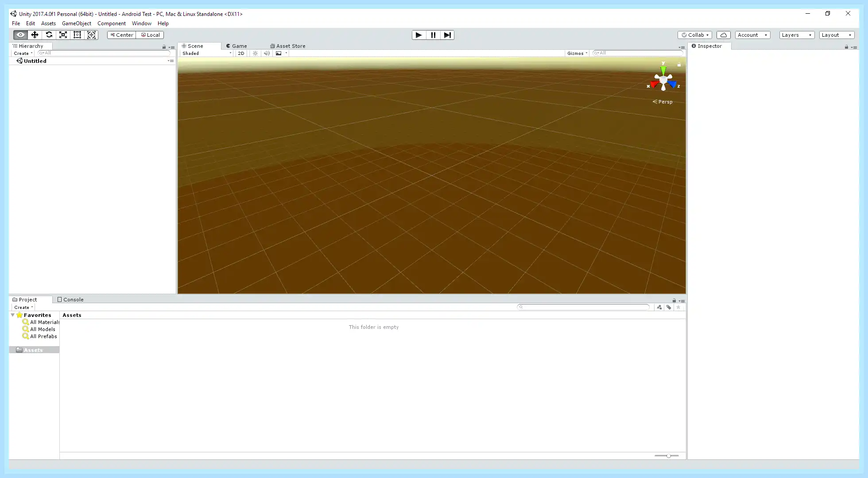Image resolution: width=868 pixels, height=478 pixels.
Task: Open Inspector panel options menu
Action: [854, 47]
